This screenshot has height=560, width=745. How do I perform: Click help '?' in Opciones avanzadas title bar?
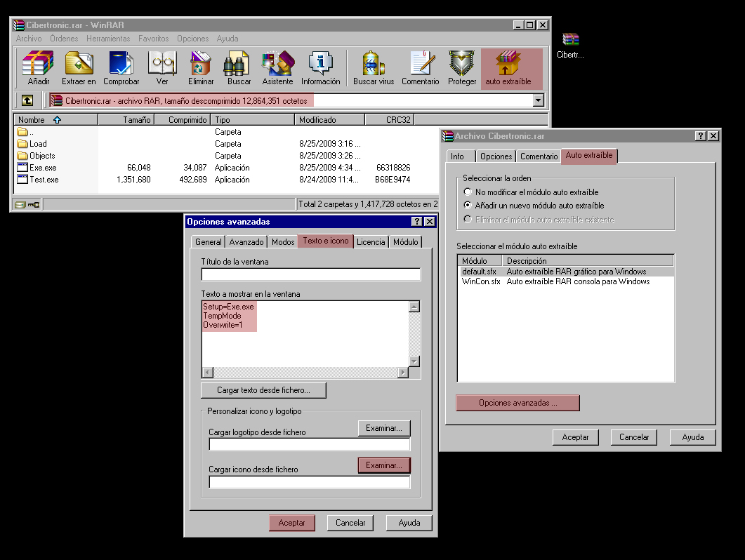coord(416,221)
